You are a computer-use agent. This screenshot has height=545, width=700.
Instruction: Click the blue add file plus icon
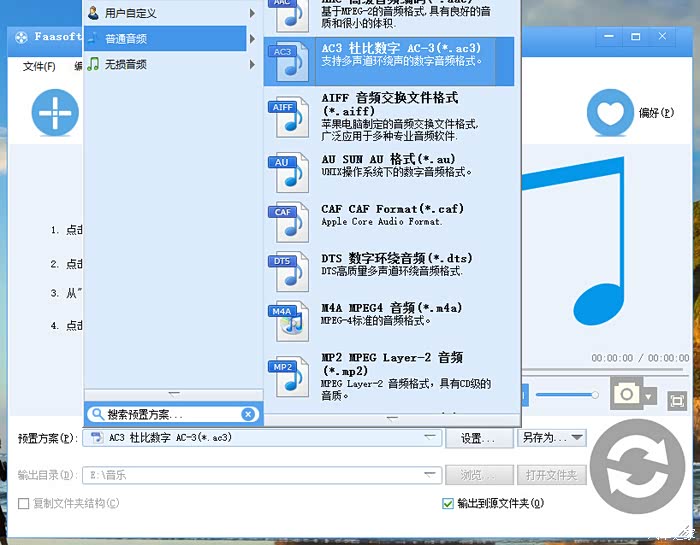55,113
